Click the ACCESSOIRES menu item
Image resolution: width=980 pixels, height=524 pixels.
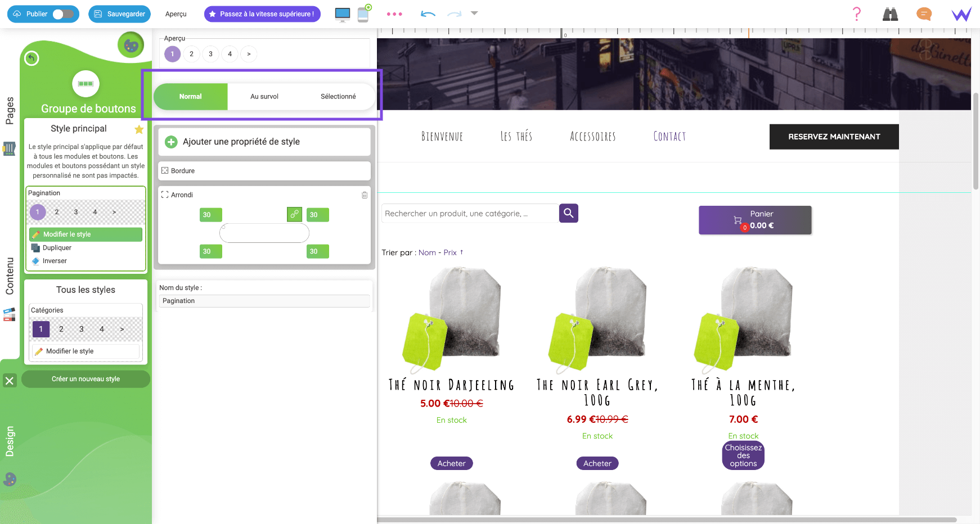click(x=593, y=137)
